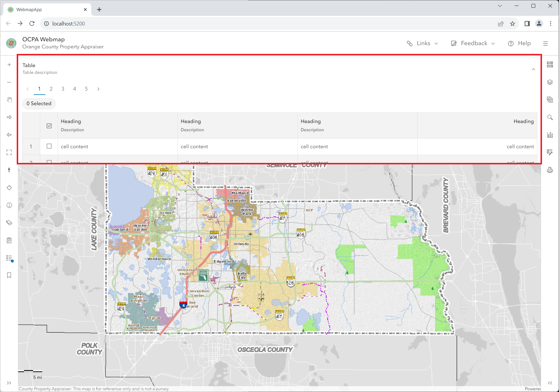Click the zoom in control
The image size is (559, 392).
click(x=9, y=65)
